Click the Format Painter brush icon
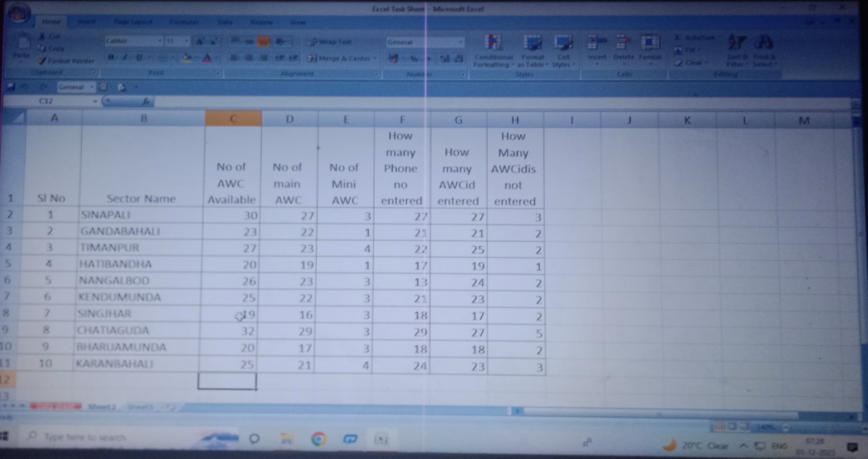The width and height of the screenshot is (868, 459). pos(43,61)
